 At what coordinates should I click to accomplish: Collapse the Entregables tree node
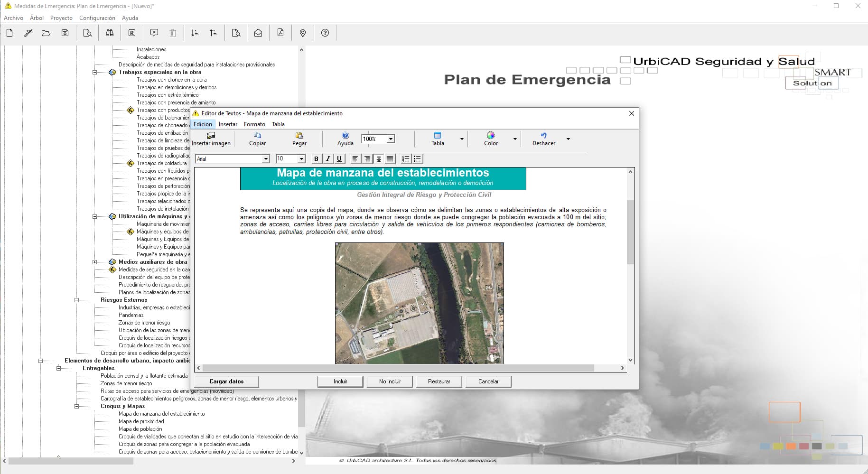tap(58, 368)
